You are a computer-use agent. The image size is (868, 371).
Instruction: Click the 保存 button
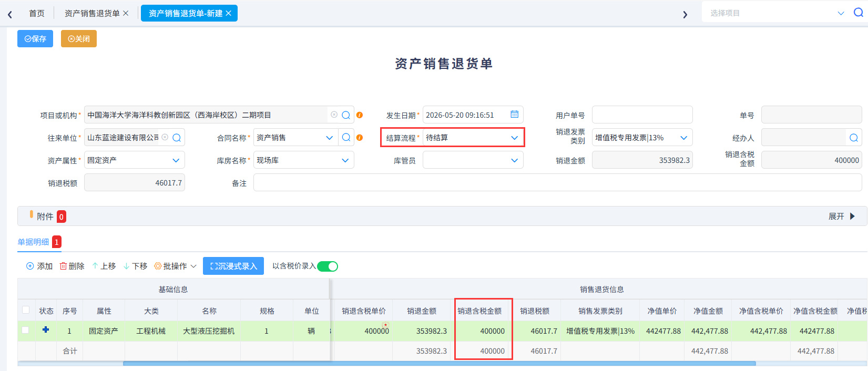(35, 39)
